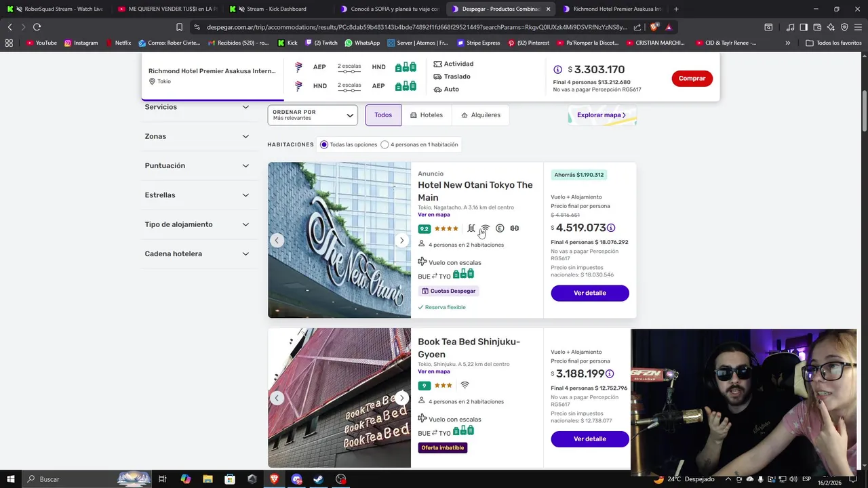Open the Brave Shields icon in address bar
This screenshot has width=868, height=488.
pos(654,27)
